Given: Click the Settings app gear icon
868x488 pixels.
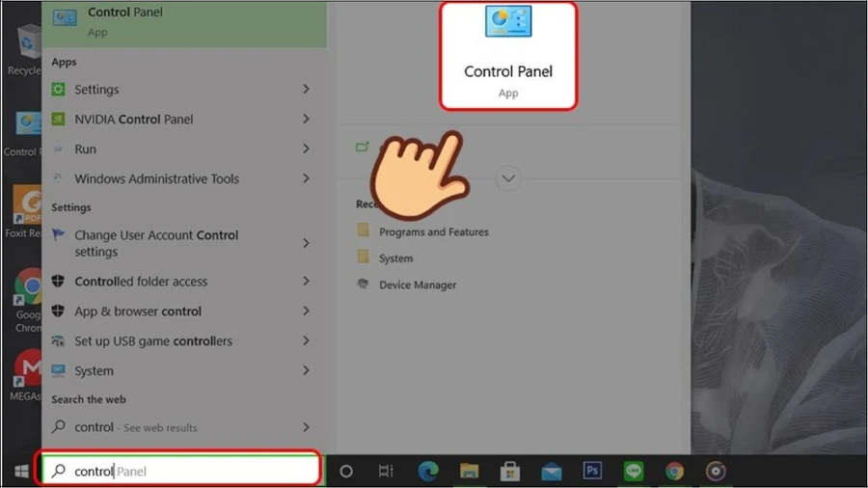Looking at the screenshot, I should 58,89.
